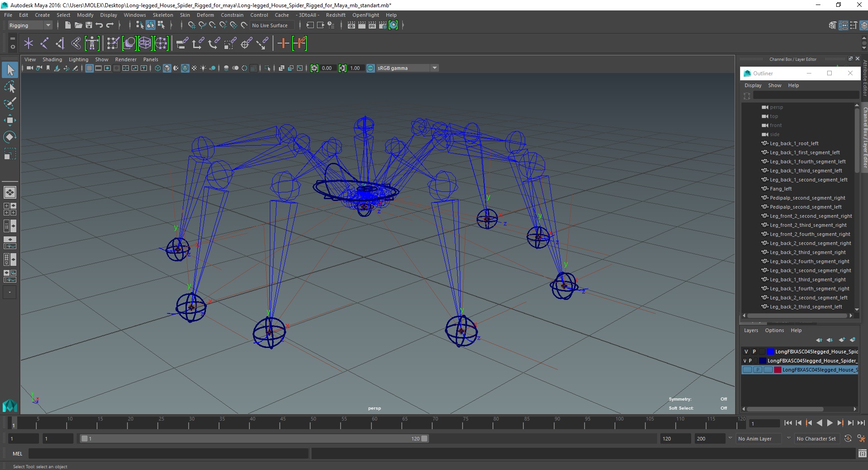Toggle playback P of the selected red layer
Screen dimensions: 868x470
pos(757,370)
